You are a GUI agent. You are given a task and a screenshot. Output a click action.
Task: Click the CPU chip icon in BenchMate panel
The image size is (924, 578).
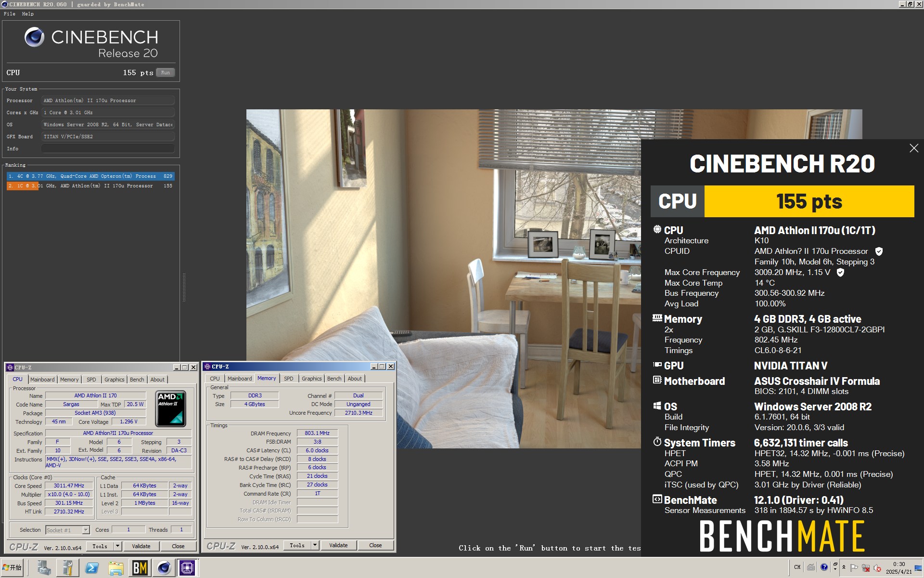click(x=657, y=229)
